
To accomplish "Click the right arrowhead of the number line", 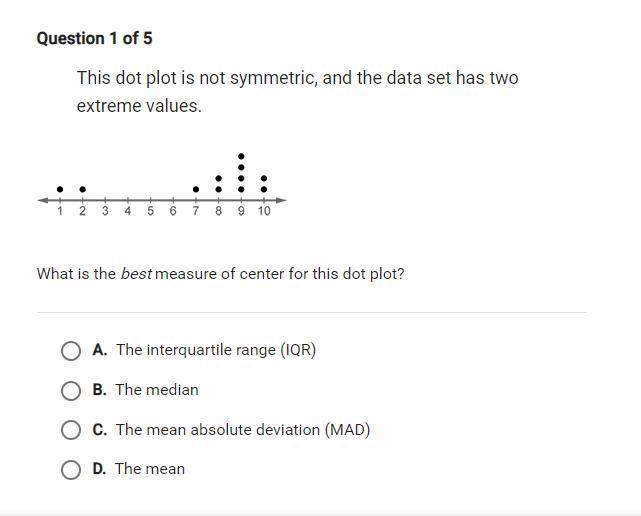I will (x=283, y=200).
